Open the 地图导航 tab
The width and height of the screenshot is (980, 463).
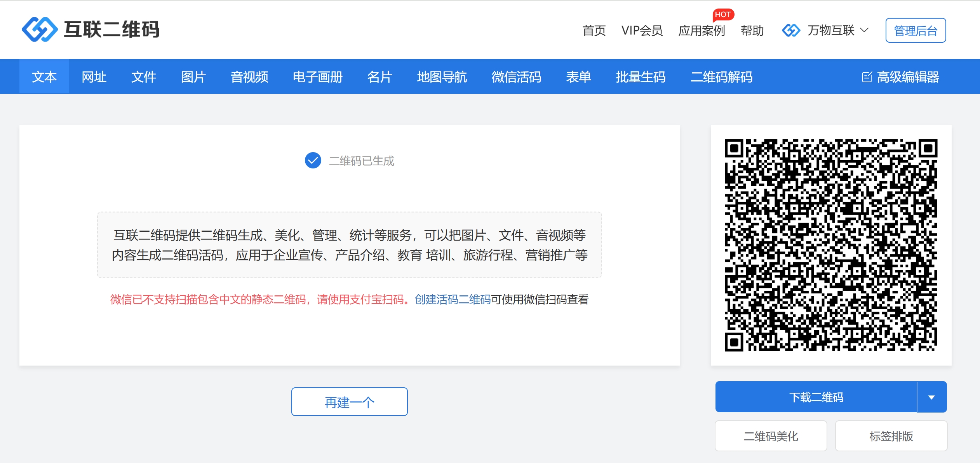pyautogui.click(x=442, y=76)
